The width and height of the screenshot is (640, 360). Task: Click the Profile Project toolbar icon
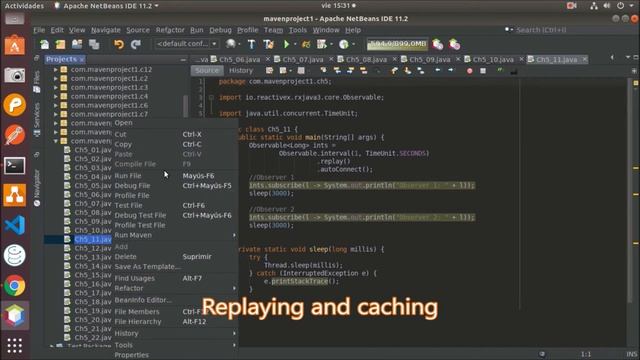(x=322, y=44)
